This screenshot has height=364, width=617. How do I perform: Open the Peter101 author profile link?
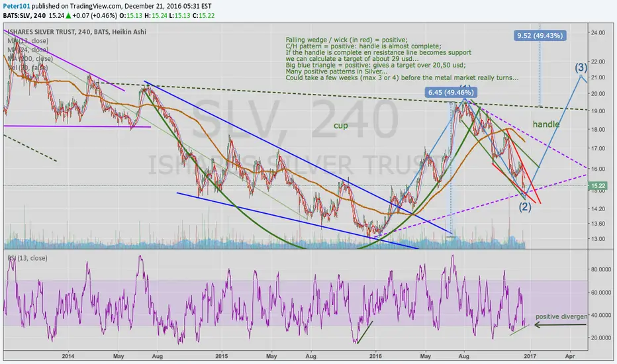(x=17, y=7)
